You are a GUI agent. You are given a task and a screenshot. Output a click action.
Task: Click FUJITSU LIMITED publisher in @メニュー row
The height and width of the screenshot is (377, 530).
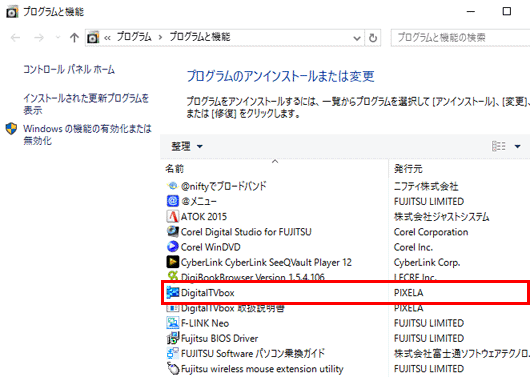(429, 202)
